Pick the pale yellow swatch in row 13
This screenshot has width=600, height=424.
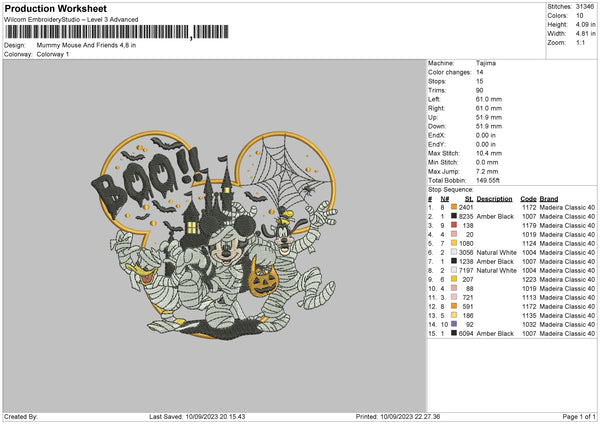[x=454, y=315]
